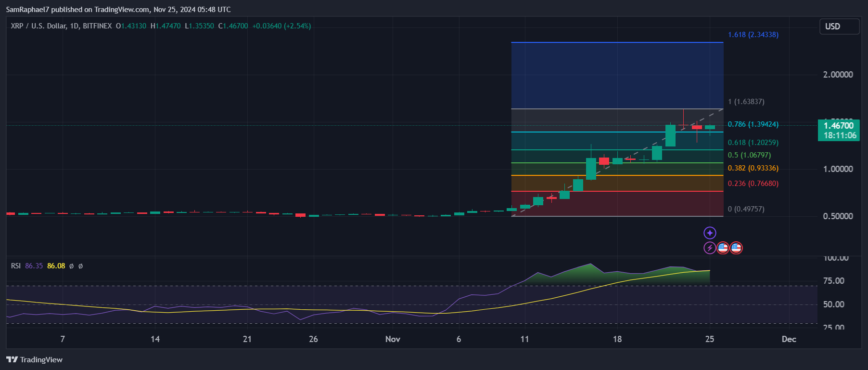868x370 pixels.
Task: Click the purple lightning bolt event icon
Action: [x=710, y=248]
